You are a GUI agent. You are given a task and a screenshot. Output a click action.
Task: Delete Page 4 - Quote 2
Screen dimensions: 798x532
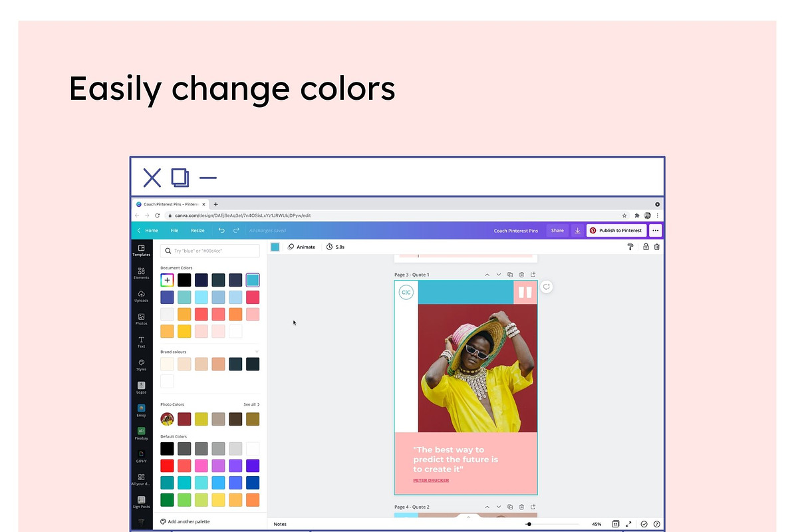point(521,507)
